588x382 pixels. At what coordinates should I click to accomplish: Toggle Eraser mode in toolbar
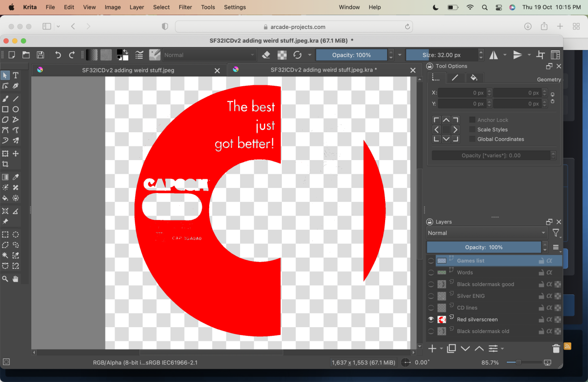click(x=267, y=55)
